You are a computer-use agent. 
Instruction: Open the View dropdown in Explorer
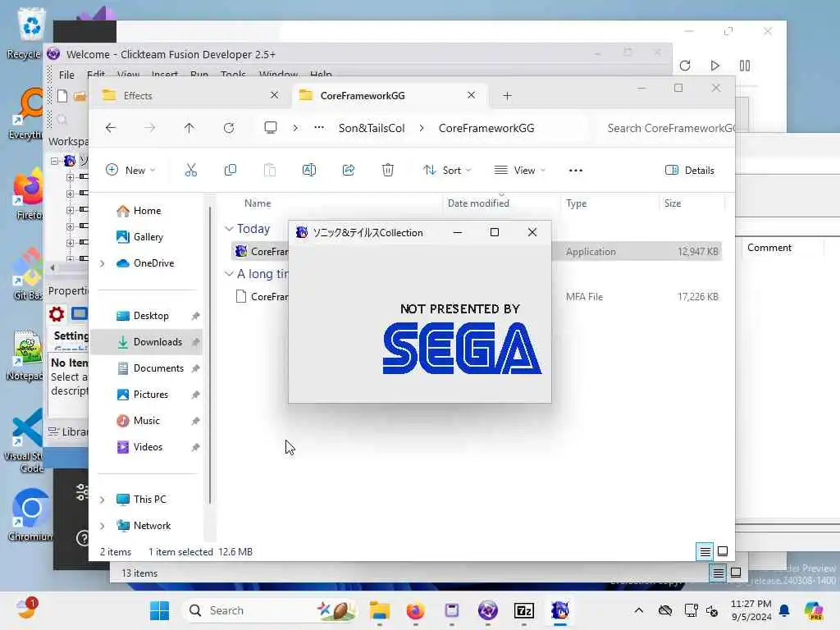click(x=519, y=171)
